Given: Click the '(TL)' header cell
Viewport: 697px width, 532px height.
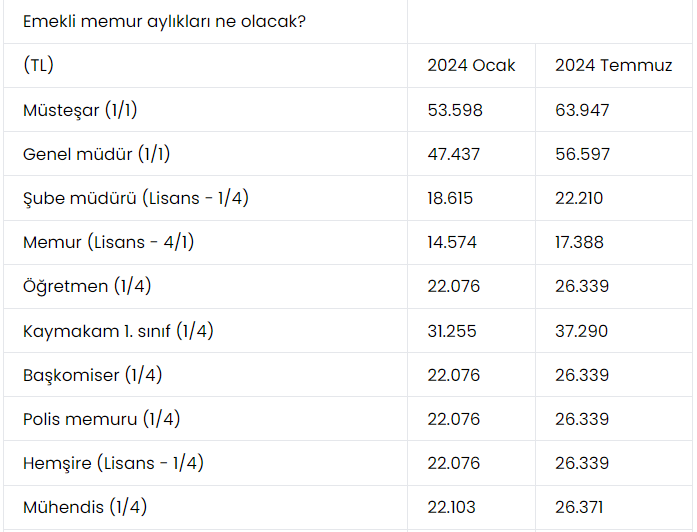Looking at the screenshot, I should tap(38, 66).
